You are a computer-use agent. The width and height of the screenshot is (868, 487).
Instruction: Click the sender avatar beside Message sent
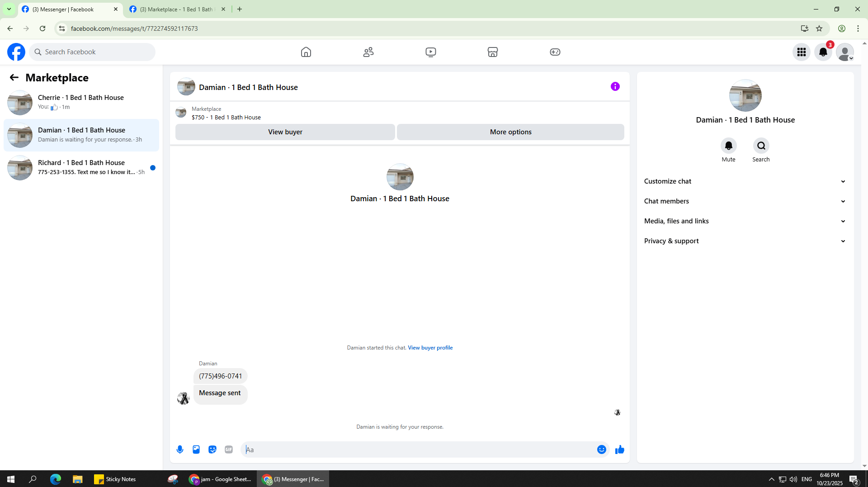click(183, 398)
